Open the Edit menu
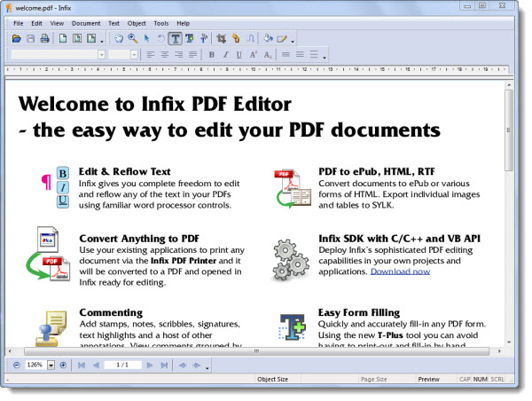532x401 pixels. point(36,23)
